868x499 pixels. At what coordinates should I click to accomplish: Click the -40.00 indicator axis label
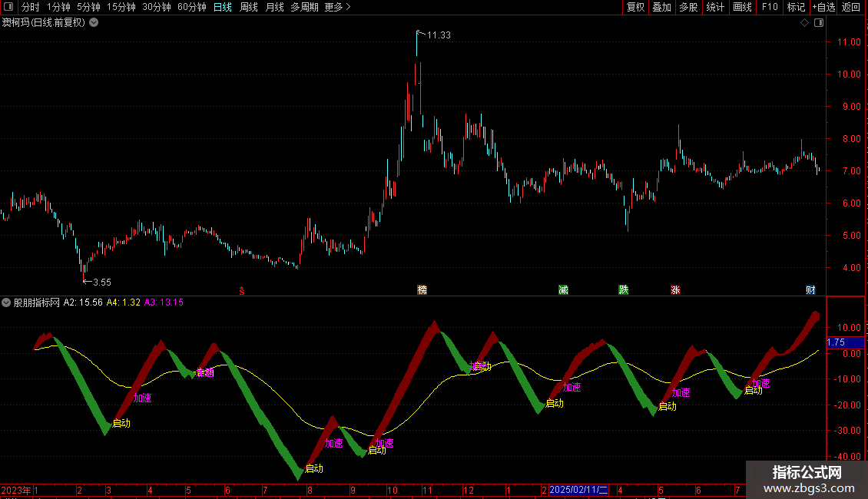(847, 457)
